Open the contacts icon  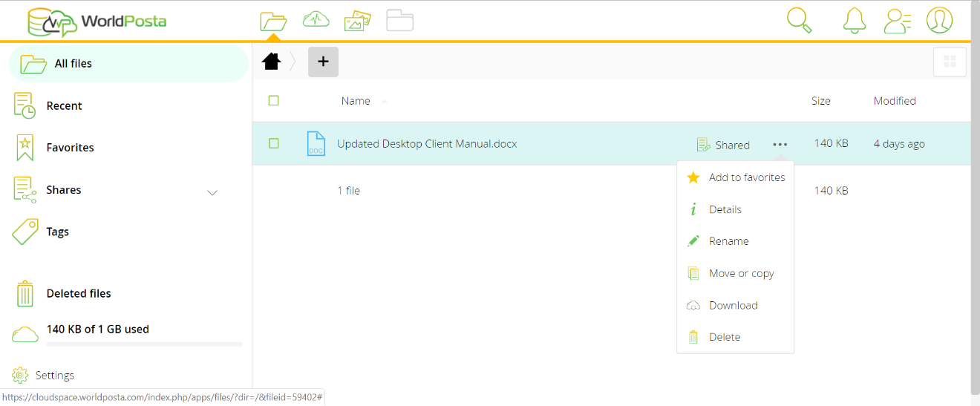(x=897, y=21)
